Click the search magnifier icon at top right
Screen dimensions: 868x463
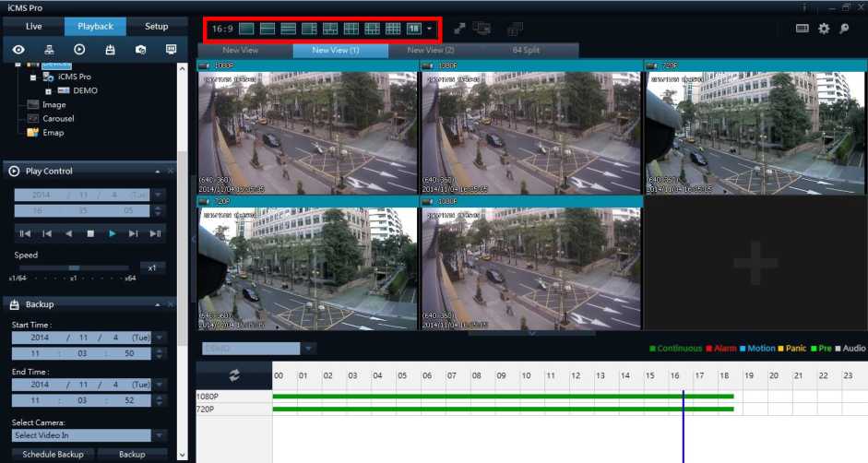pos(845,29)
